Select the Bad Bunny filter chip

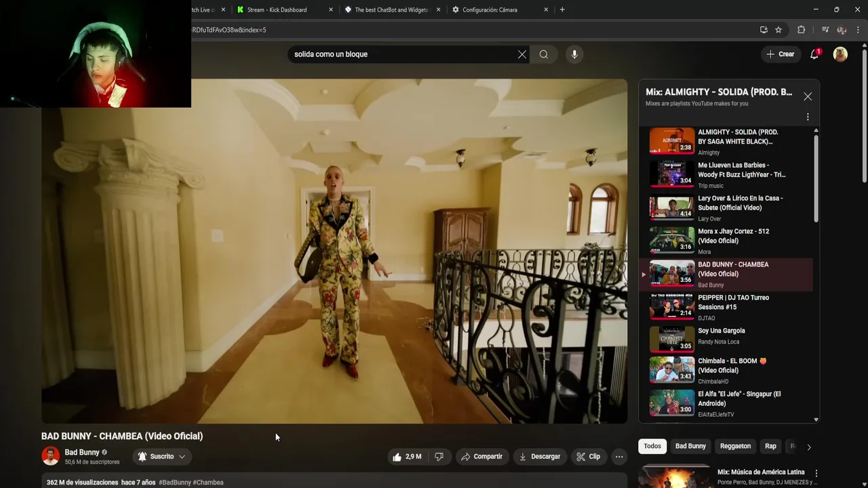(690, 446)
